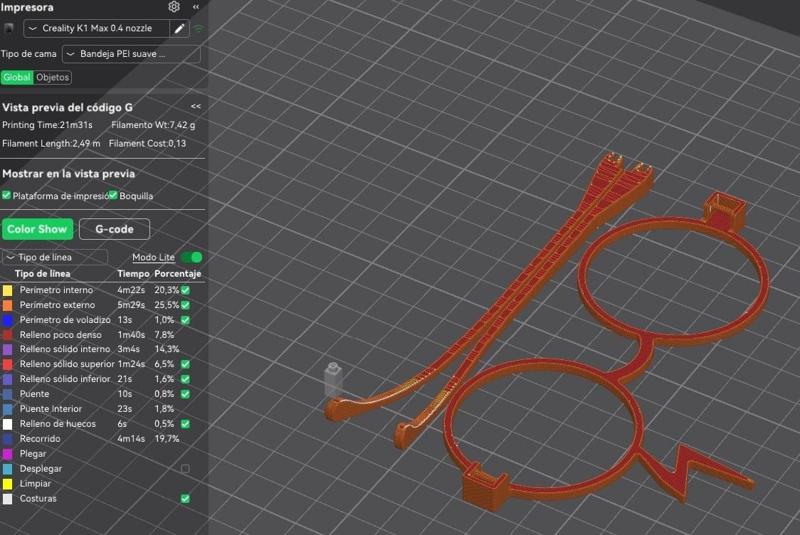Switch to the Objetos tab
The width and height of the screenshot is (800, 535).
coord(53,77)
